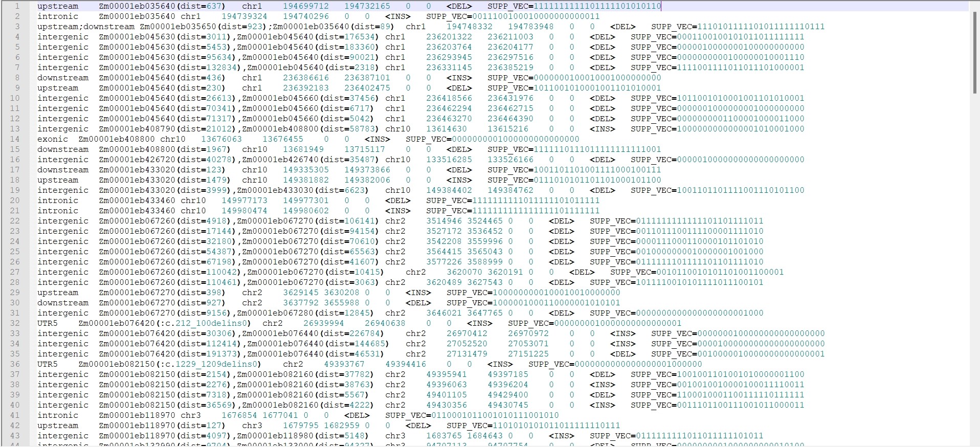Viewport: 980px width, 447px height.
Task: Click coordinate 3564415
Action: [x=444, y=252]
